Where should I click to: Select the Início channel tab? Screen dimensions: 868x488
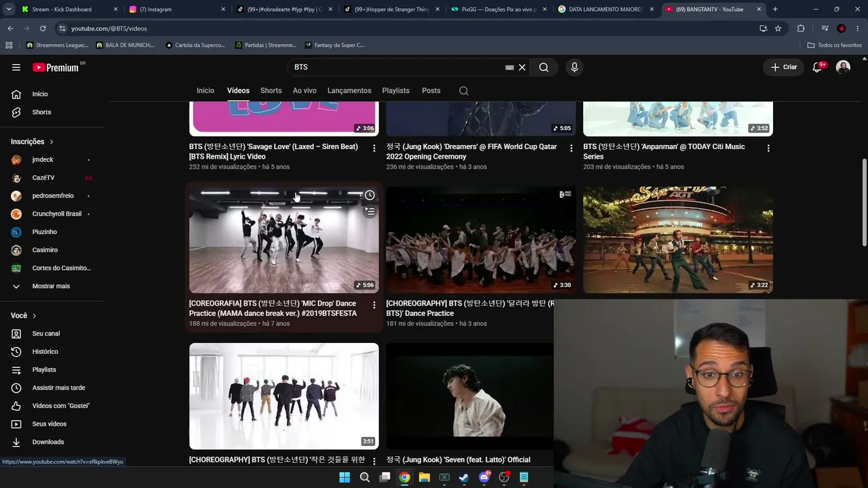[x=205, y=90]
